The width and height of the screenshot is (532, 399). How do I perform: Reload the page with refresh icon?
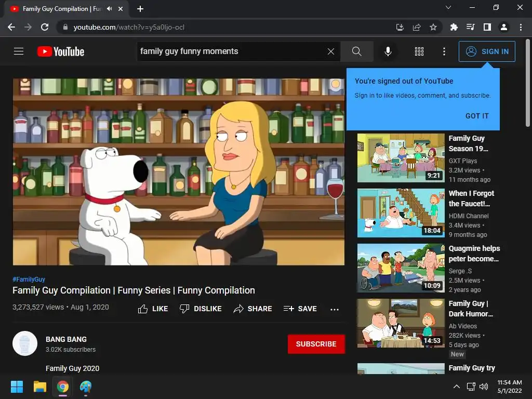point(45,27)
